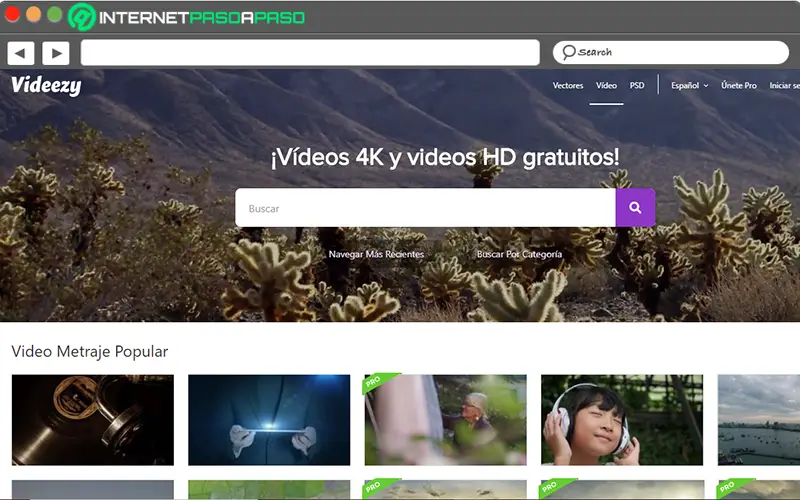Click the magnifier icon in browser Search box
Screen dimensions: 800x500
pyautogui.click(x=568, y=52)
